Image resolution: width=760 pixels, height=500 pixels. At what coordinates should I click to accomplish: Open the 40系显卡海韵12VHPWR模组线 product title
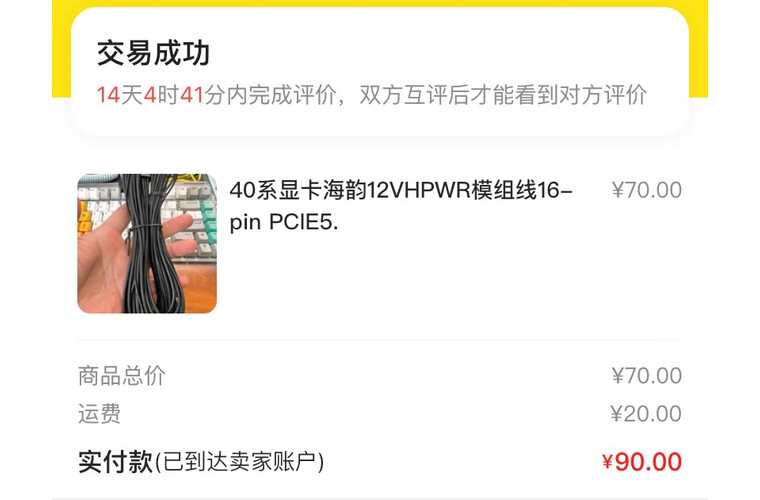(401, 206)
